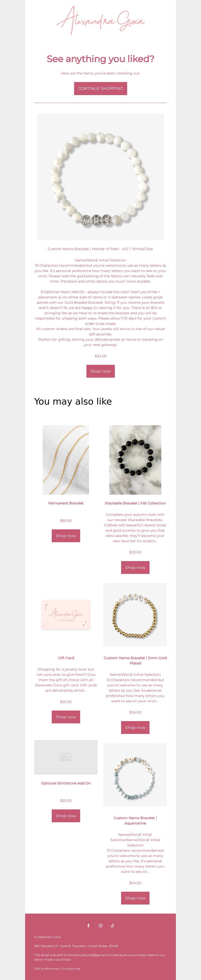The width and height of the screenshot is (201, 980).
Task: Open the pink e-gift card image
Action: pyautogui.click(x=66, y=614)
